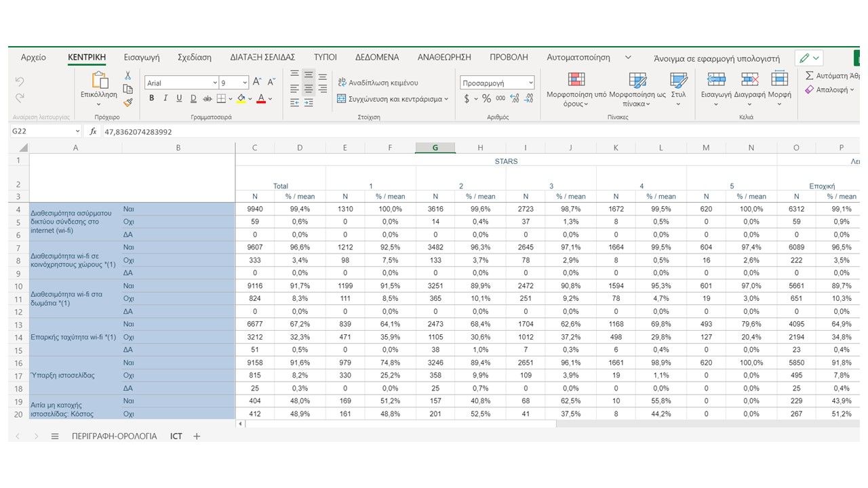868x488 pixels.
Task: Click Αναδίπλωση κειμένου (Wrap Text)
Action: 378,83
